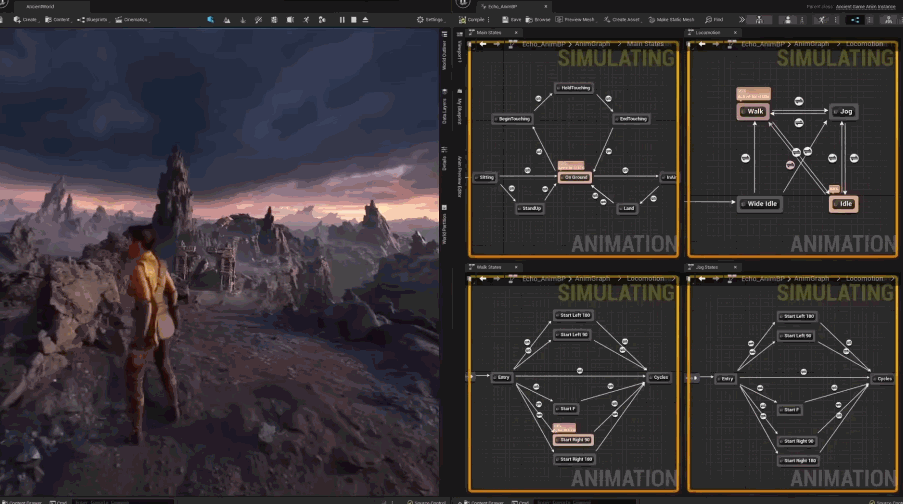Select the active Idle state node
The height and width of the screenshot is (504, 903).
[844, 204]
